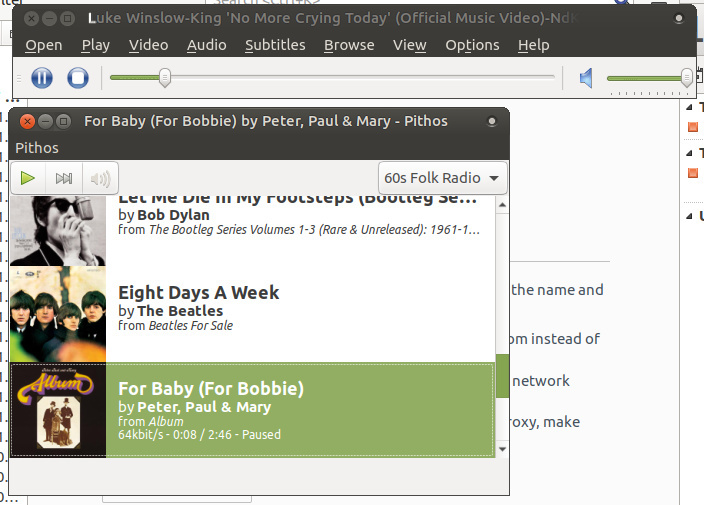Screen dimensions: 704x505
Task: Close the media player window
Action: click(31, 18)
